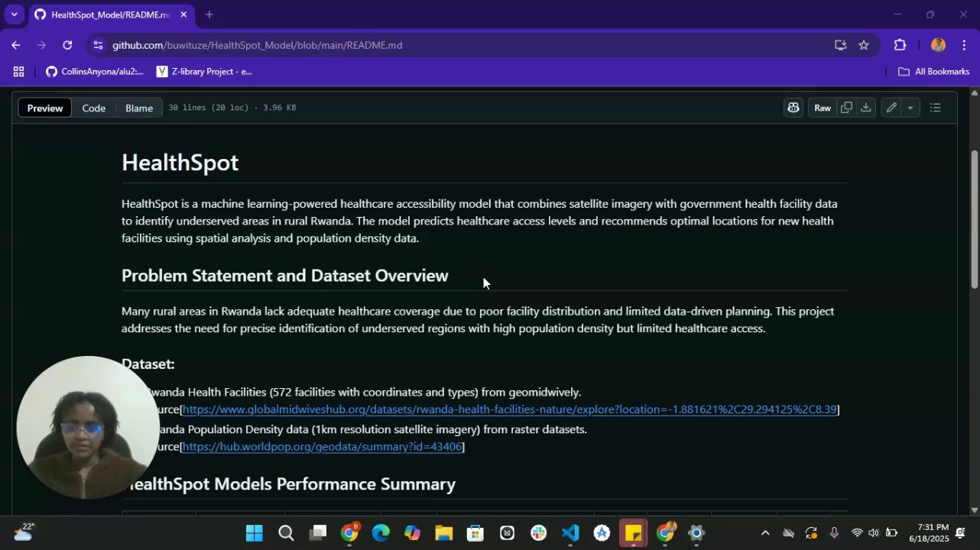The width and height of the screenshot is (980, 550).
Task: Click the page vertical scrollbar thumb
Action: (975, 219)
